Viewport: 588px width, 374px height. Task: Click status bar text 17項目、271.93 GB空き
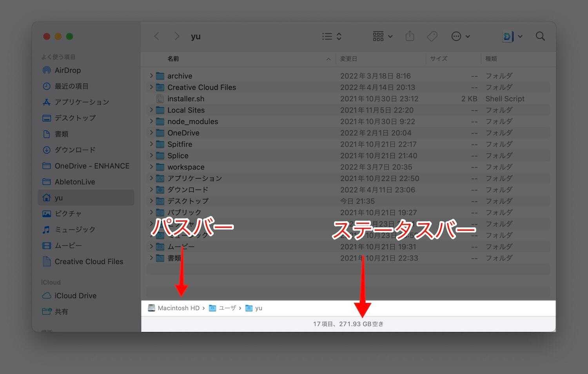348,324
